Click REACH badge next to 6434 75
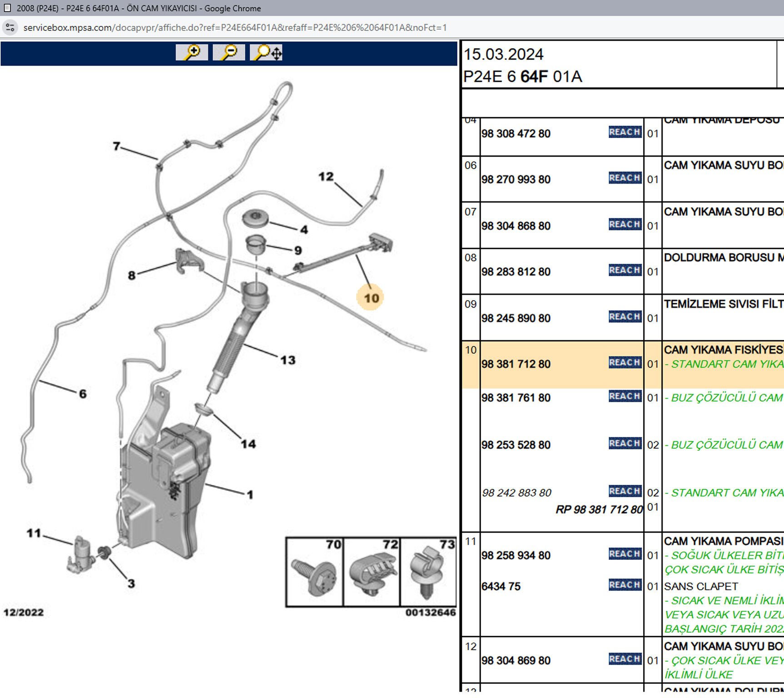Image resolution: width=784 pixels, height=698 pixels. (x=625, y=585)
